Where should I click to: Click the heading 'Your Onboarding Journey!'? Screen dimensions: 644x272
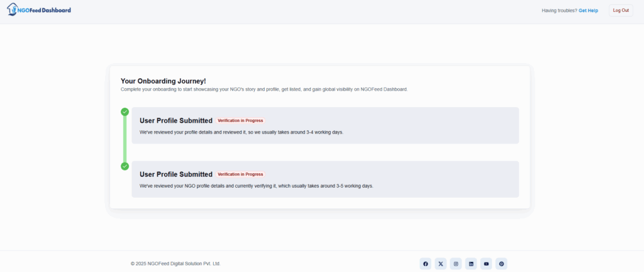pyautogui.click(x=164, y=81)
